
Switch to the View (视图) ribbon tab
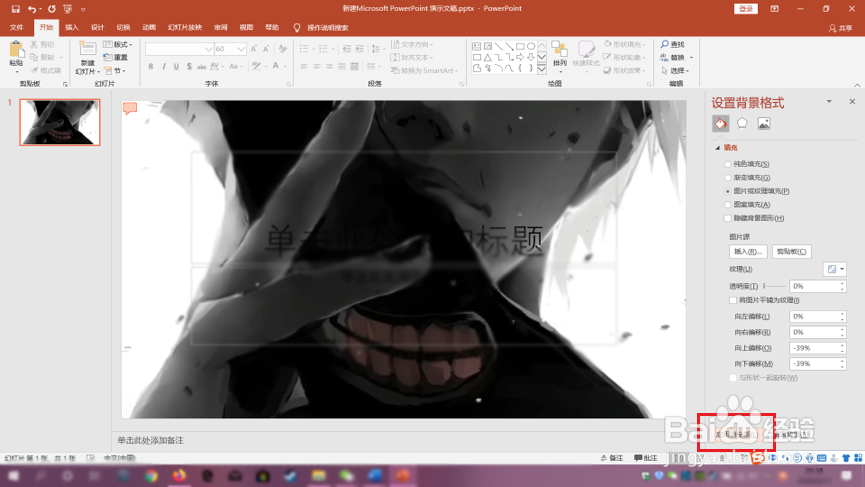(246, 28)
